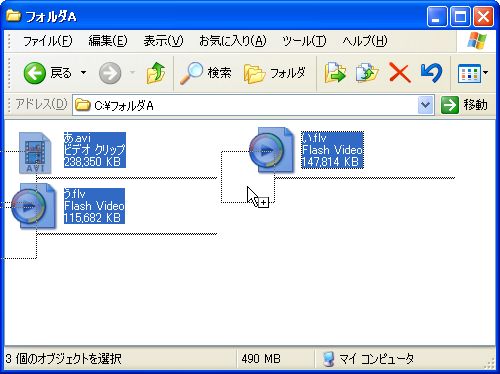500x374 pixels.
Task: Select the あ.avi file icon
Action: pos(35,153)
